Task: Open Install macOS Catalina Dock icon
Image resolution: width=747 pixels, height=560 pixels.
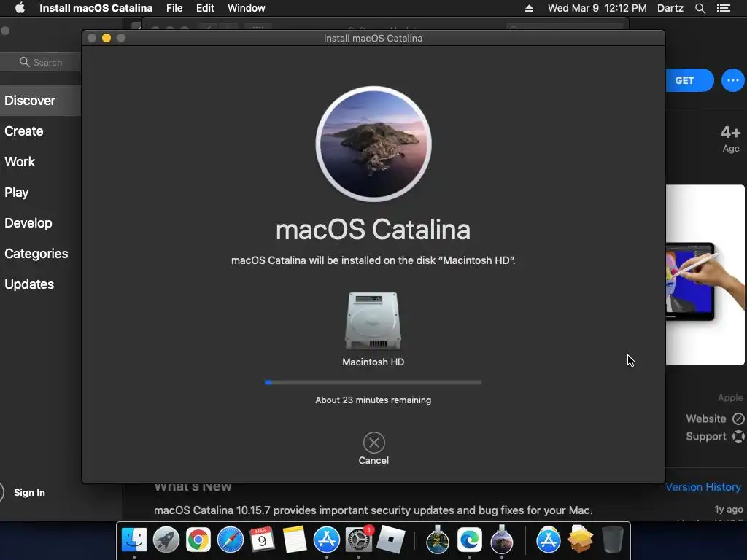Action: (502, 540)
